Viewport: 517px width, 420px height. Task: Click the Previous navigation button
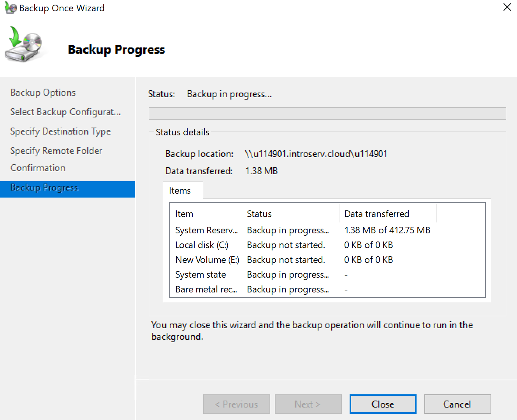tap(236, 404)
